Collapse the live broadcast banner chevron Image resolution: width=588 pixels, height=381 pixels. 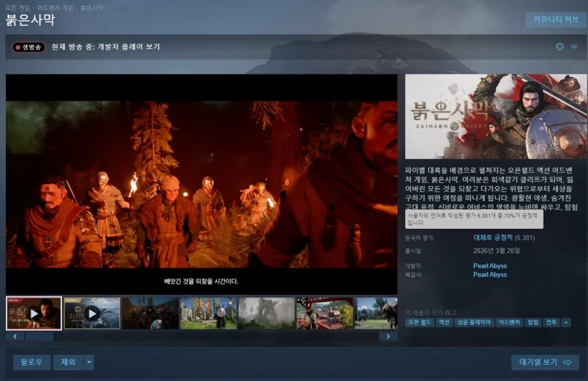coord(574,47)
